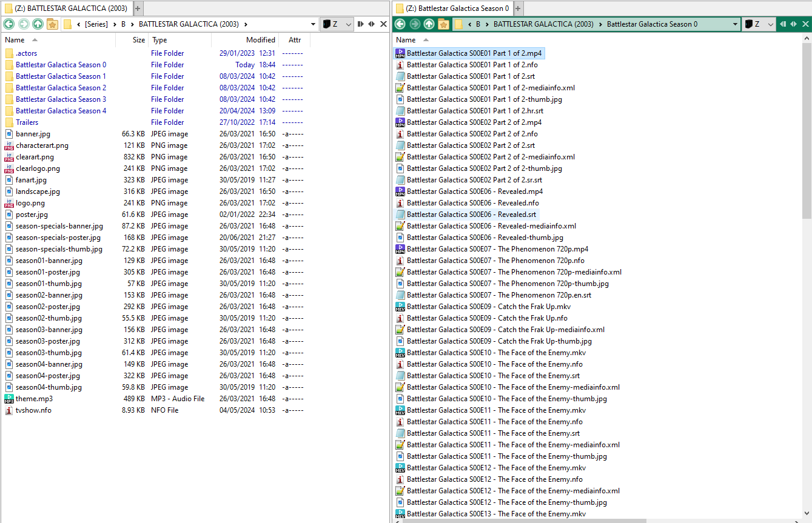812x523 pixels.
Task: Open Favorites folder icon in left pane
Action: coord(52,24)
